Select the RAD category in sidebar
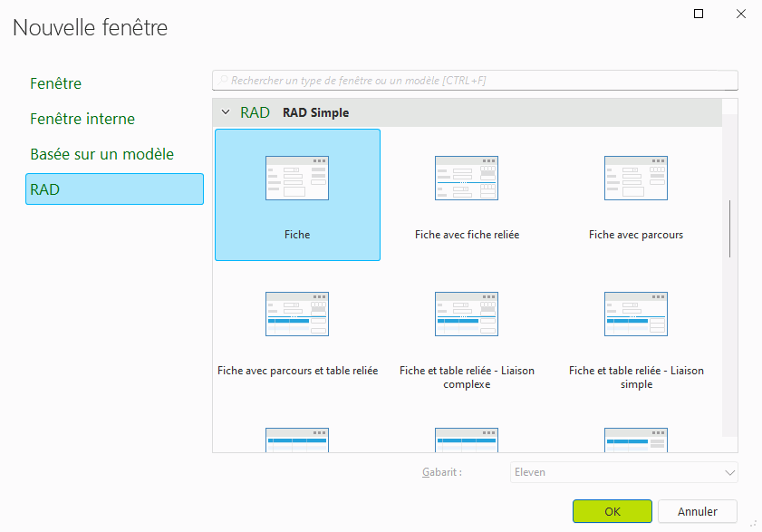The height and width of the screenshot is (532, 762). coord(115,189)
